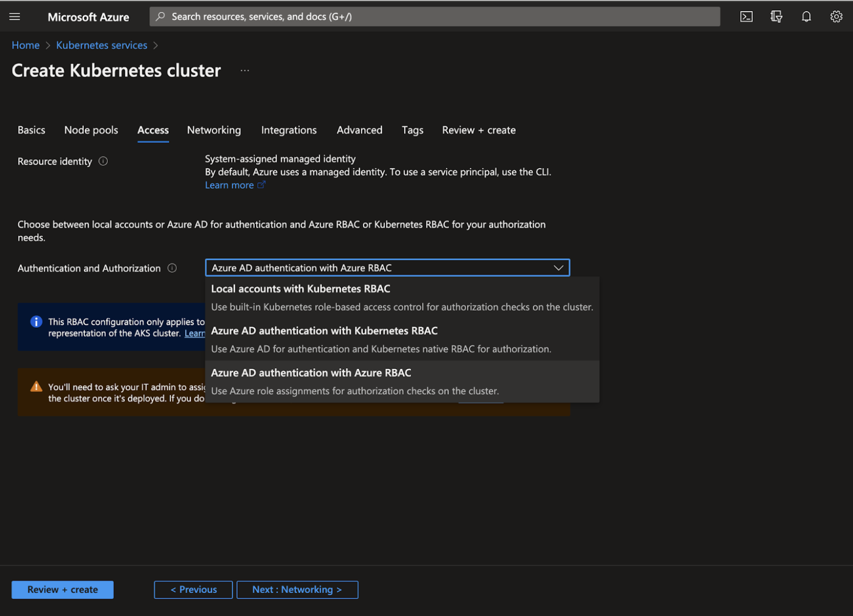Click the orange warning triangle icon
This screenshot has height=616, width=853.
pyautogui.click(x=36, y=387)
